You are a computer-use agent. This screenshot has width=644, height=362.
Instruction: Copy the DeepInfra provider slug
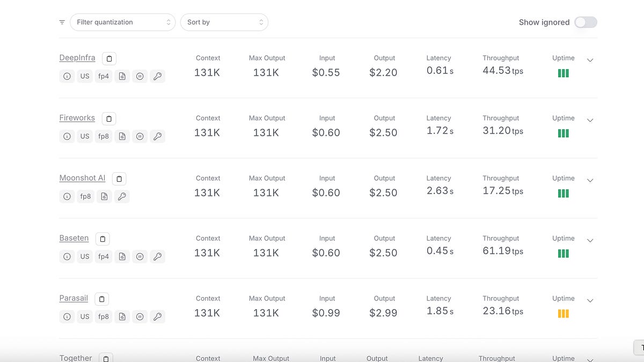tap(109, 58)
